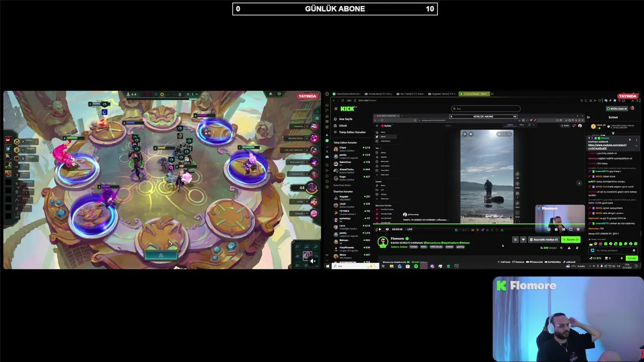This screenshot has height=362, width=644.
Task: Click the Ionia trait with count 7
Action: (26, 142)
